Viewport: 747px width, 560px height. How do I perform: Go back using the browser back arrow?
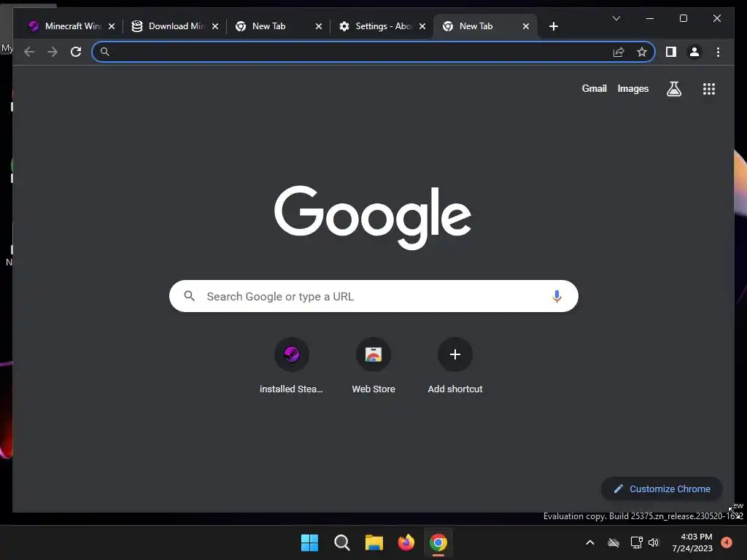click(29, 52)
